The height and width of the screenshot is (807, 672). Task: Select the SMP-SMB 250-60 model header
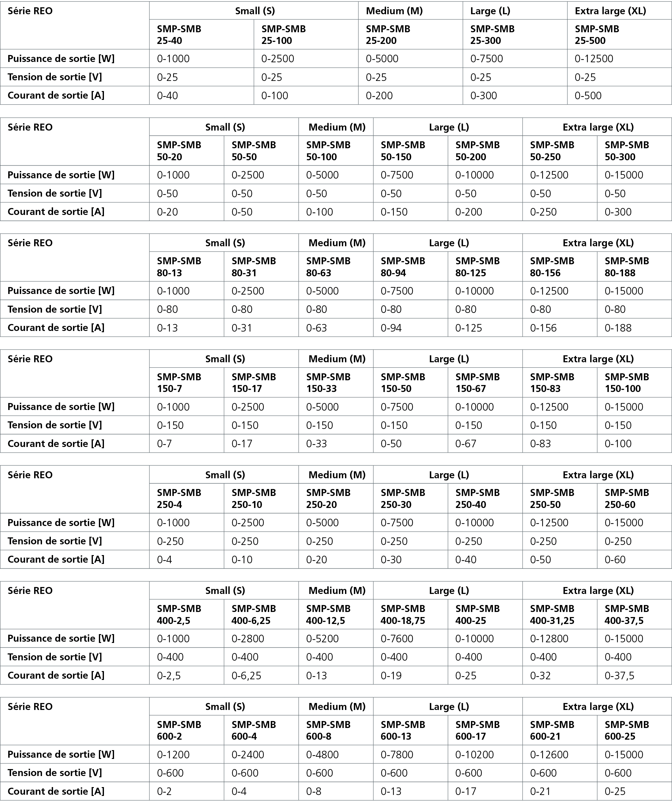point(627,498)
